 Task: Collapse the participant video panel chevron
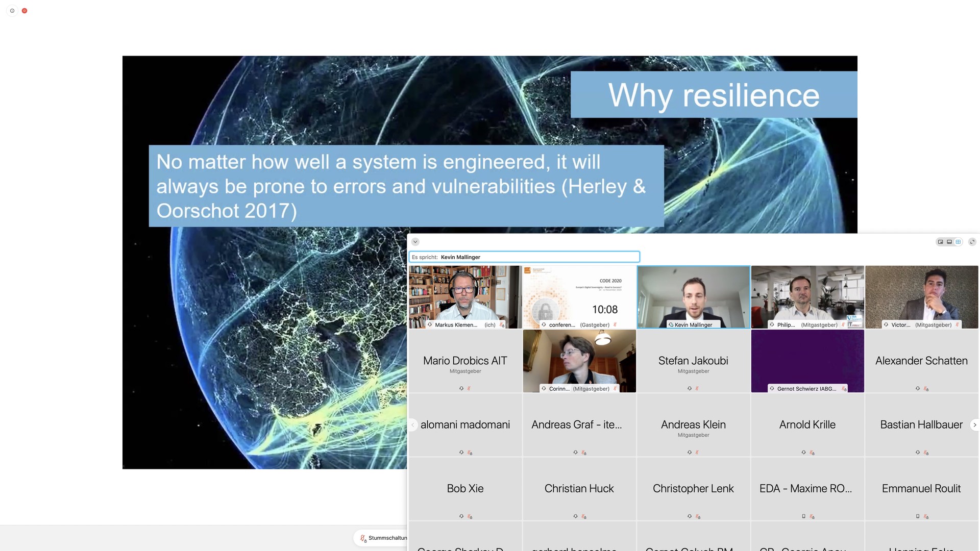pyautogui.click(x=415, y=242)
